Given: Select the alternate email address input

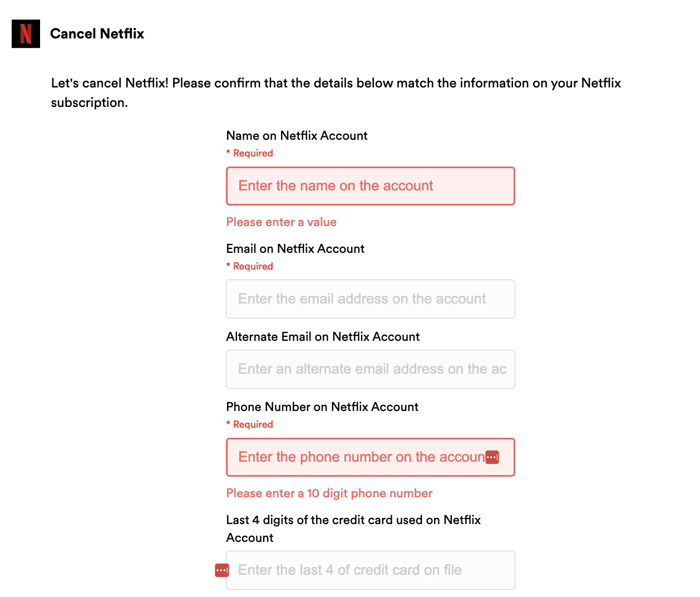Looking at the screenshot, I should pos(370,369).
